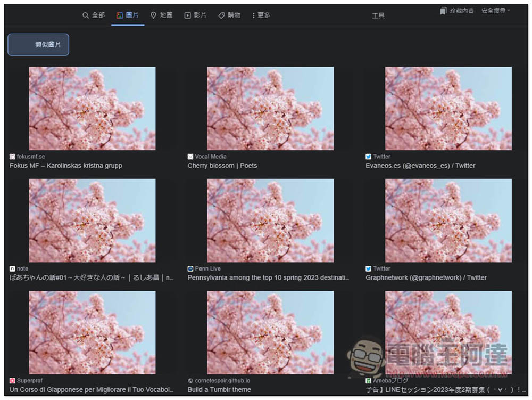Click the video play icon for 影片

[x=188, y=15]
